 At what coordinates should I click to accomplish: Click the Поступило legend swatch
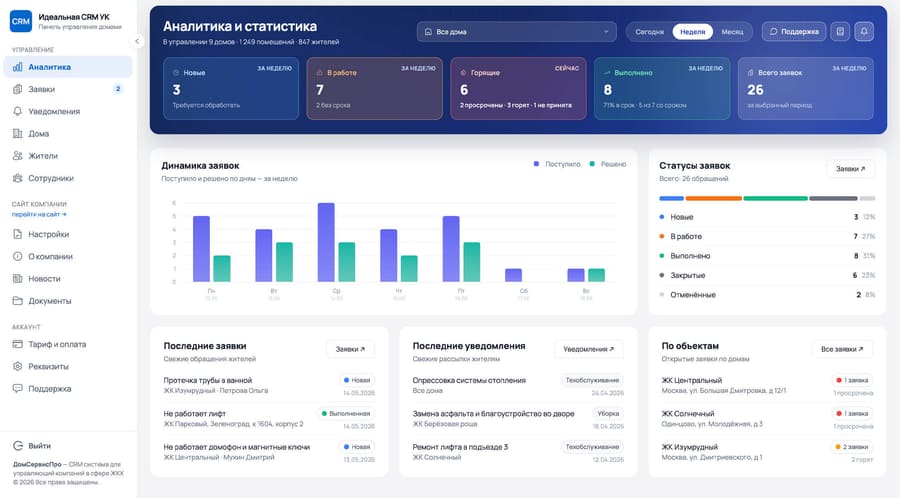pos(536,164)
